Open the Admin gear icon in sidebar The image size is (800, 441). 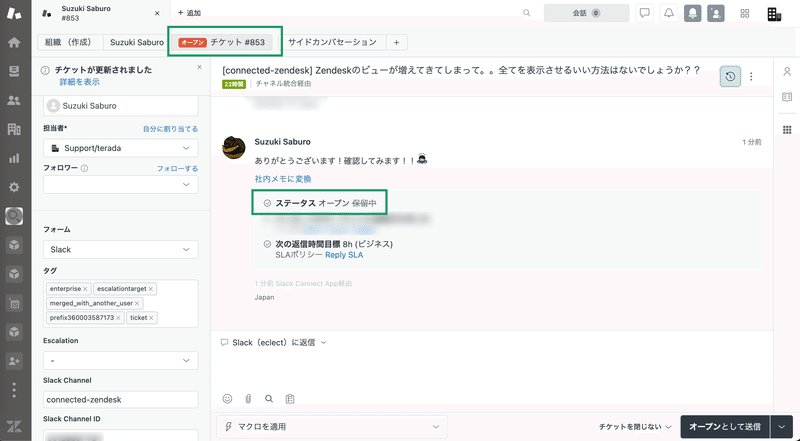pos(14,187)
